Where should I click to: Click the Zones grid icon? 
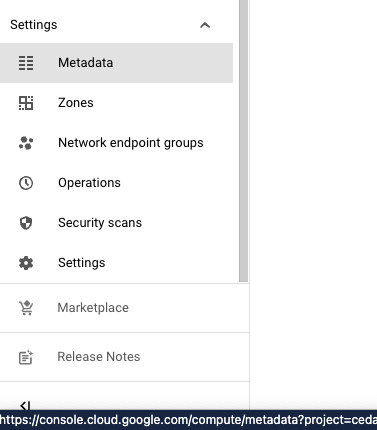click(x=26, y=103)
